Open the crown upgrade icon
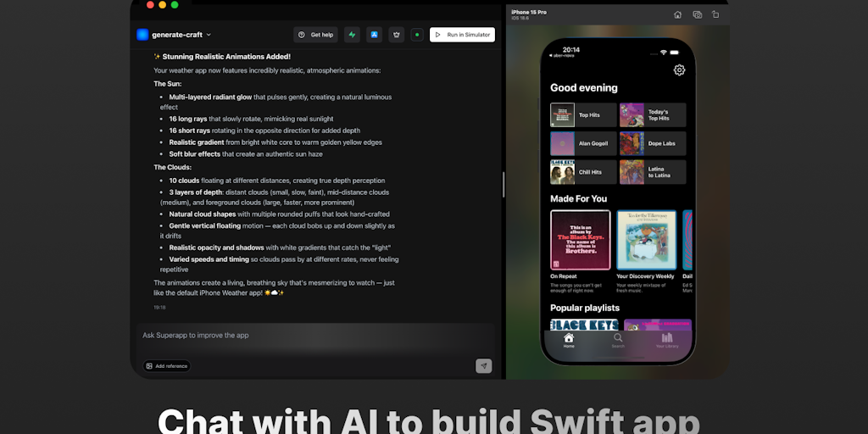 coord(396,34)
